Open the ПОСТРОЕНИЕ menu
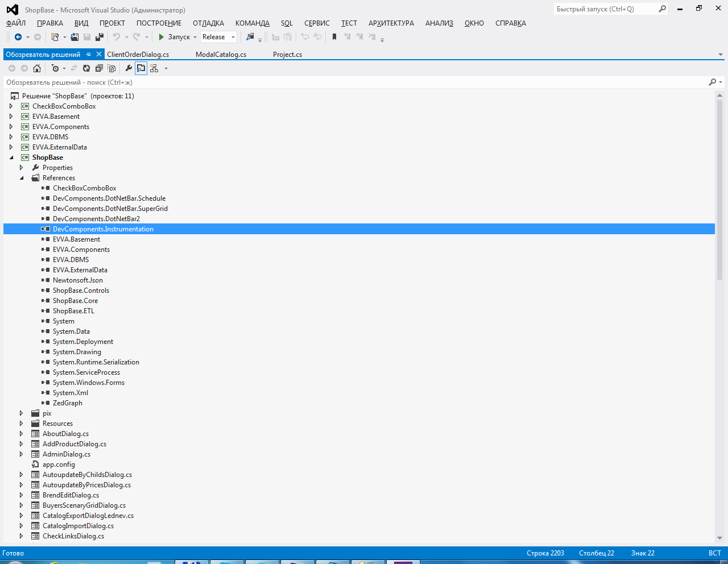The image size is (728, 564). 159,23
